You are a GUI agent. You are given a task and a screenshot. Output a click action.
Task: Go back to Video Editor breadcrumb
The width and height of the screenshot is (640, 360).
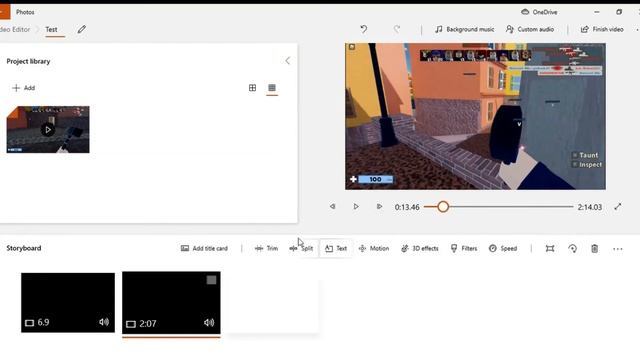(x=15, y=29)
